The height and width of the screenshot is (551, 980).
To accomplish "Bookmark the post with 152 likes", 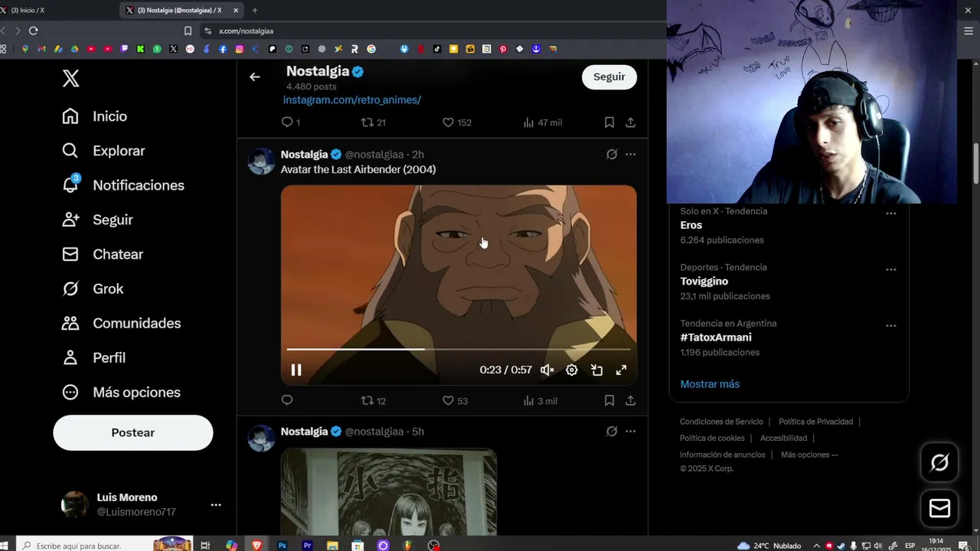I will click(609, 122).
